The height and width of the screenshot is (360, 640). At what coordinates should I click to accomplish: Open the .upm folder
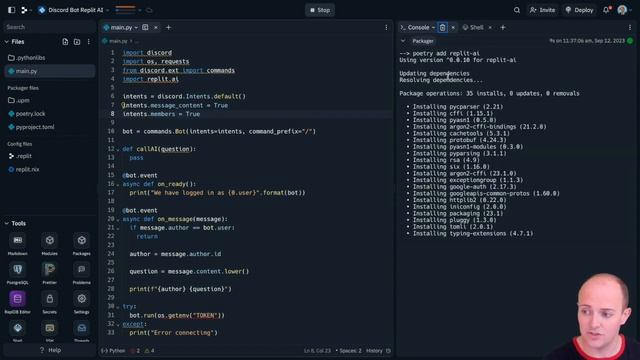coord(49,100)
